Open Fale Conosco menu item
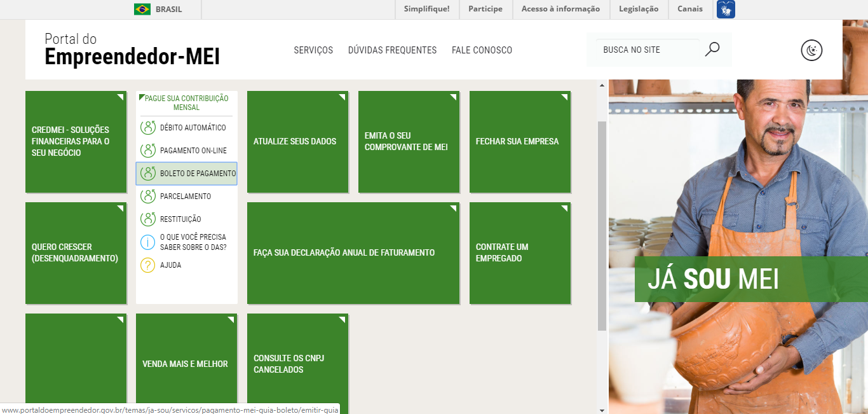Image resolution: width=868 pixels, height=414 pixels. click(482, 50)
